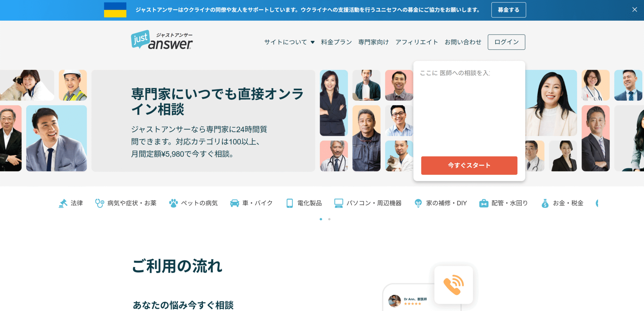
Task: Click the 募金する donate button
Action: pos(509,10)
